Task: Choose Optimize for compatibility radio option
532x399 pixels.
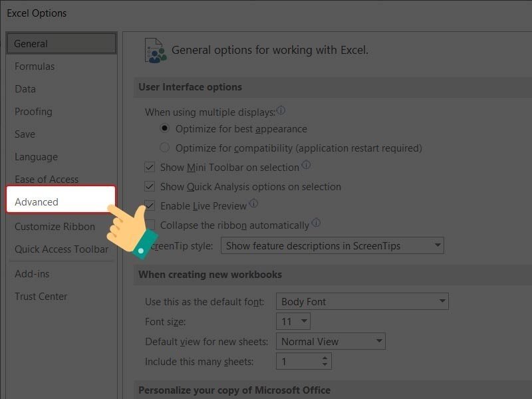Action: (x=165, y=148)
